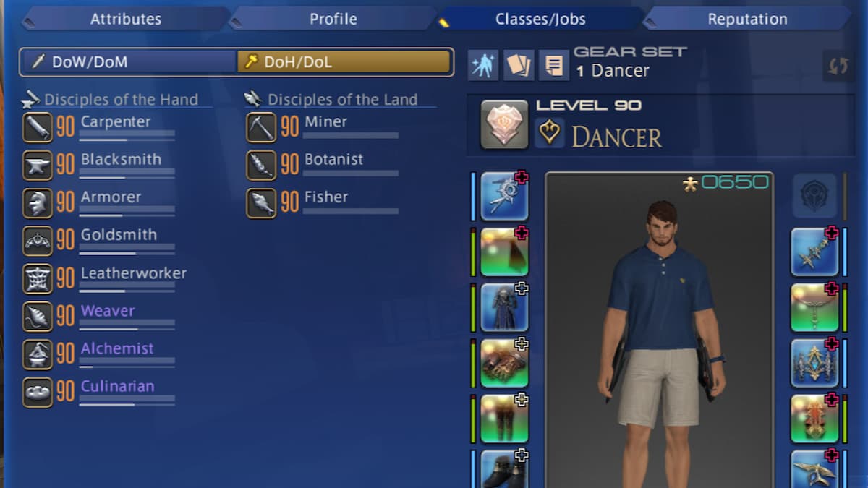The image size is (868, 488).
Task: Select the Carpenter class icon
Action: click(38, 127)
